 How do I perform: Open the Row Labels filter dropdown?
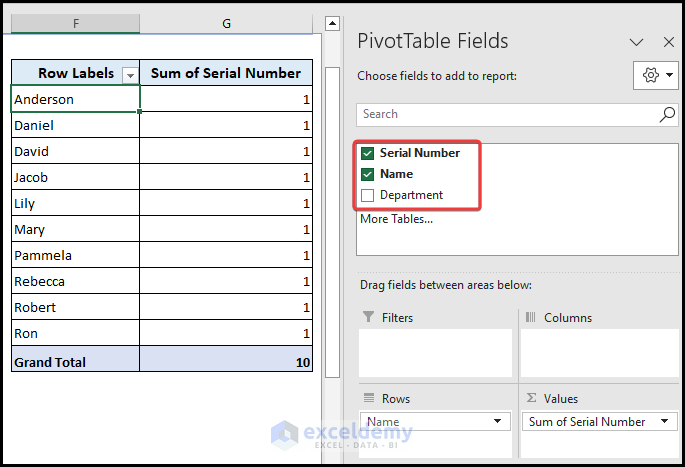coord(129,74)
